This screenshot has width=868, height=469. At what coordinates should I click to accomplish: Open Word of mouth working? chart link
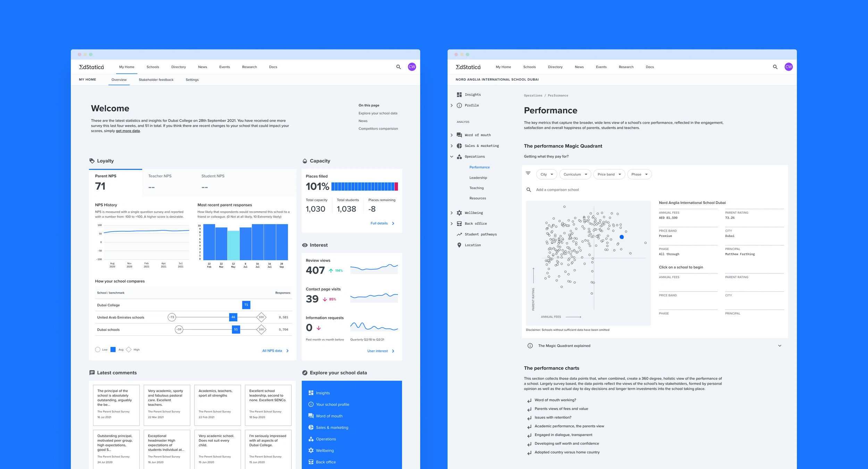555,400
